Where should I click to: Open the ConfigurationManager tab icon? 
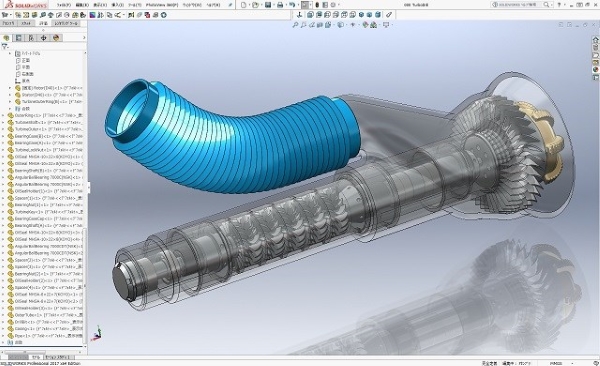(x=31, y=38)
